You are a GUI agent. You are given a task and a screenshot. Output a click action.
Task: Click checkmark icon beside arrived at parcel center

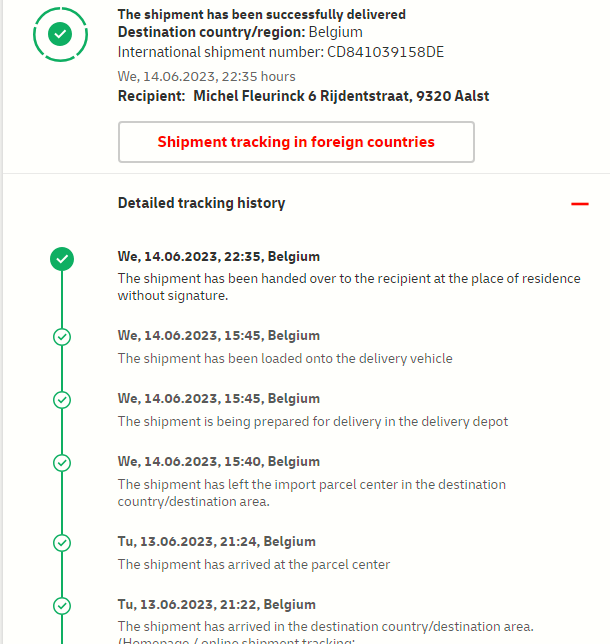[62, 543]
